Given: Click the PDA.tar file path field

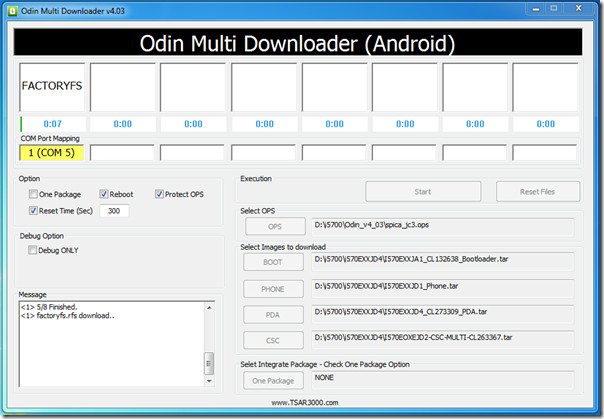Looking at the screenshot, I should (443, 314).
